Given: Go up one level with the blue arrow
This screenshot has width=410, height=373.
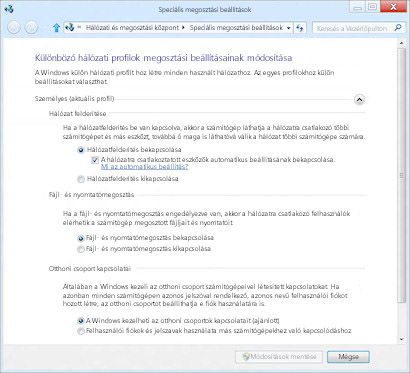Looking at the screenshot, I should click(x=56, y=28).
